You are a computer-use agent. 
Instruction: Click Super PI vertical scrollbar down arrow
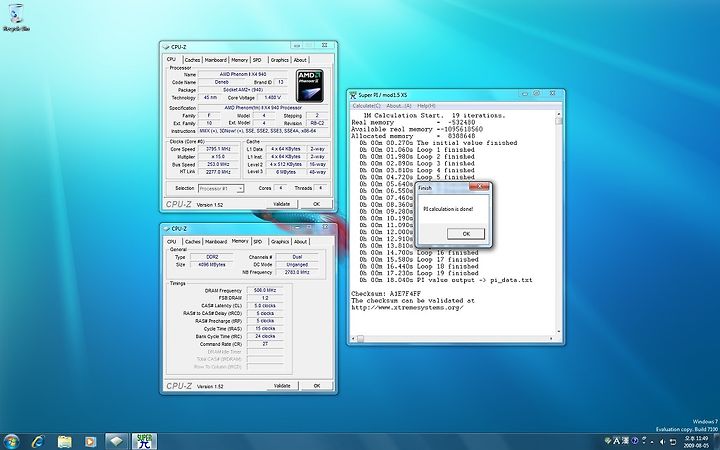pyautogui.click(x=559, y=332)
